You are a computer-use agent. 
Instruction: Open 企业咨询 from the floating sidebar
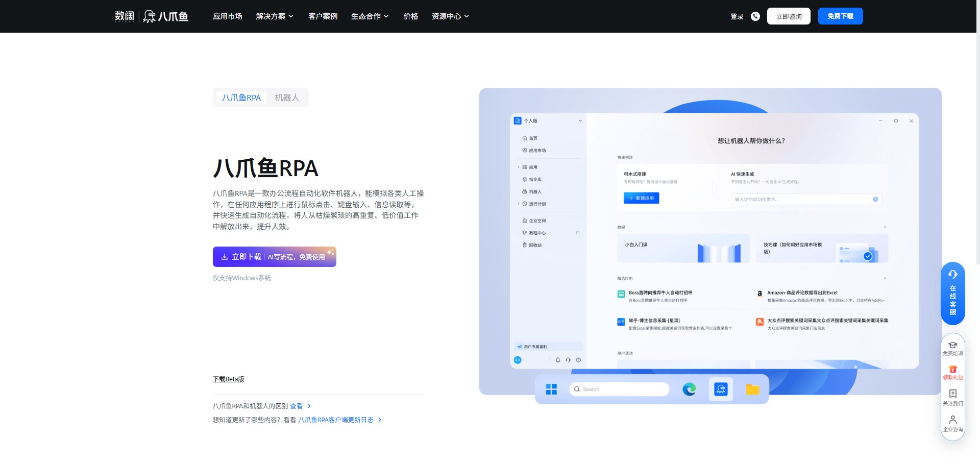[953, 424]
